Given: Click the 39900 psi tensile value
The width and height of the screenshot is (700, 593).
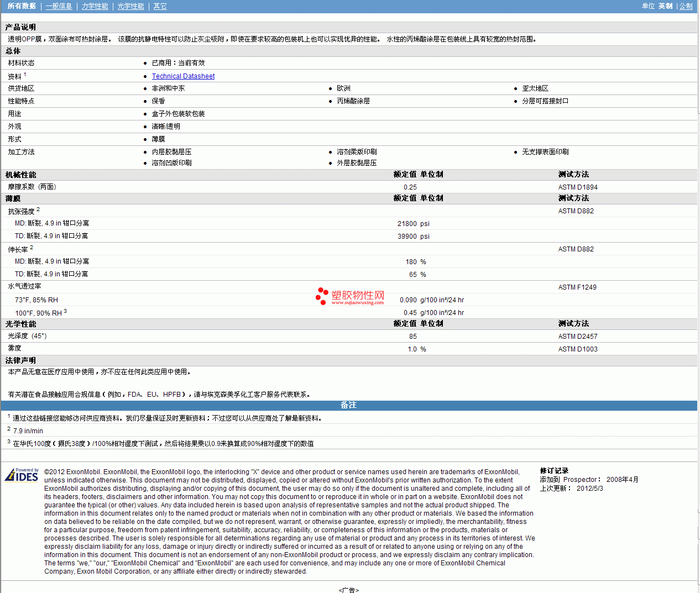Looking at the screenshot, I should tap(413, 237).
